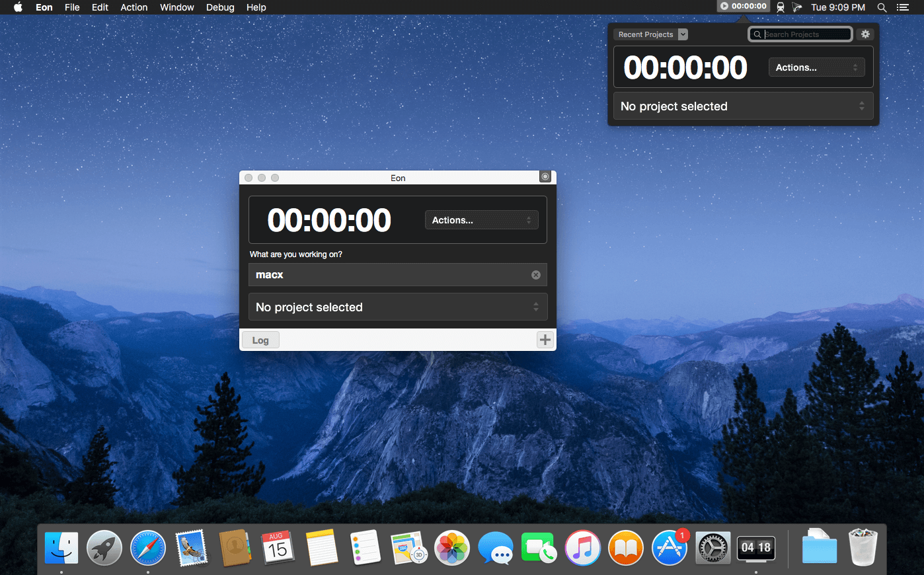Viewport: 924px width, 575px height.
Task: Launch the App Store from dock
Action: [669, 548]
